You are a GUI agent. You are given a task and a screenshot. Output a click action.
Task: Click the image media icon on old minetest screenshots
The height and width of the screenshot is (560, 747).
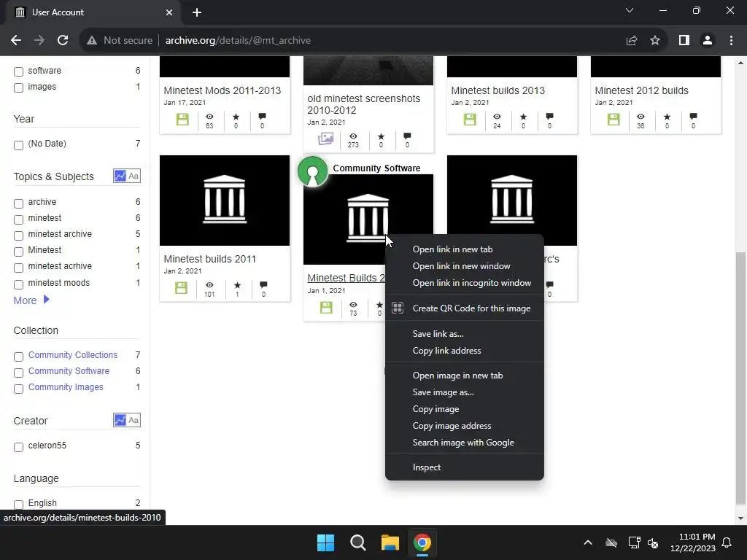(x=326, y=139)
